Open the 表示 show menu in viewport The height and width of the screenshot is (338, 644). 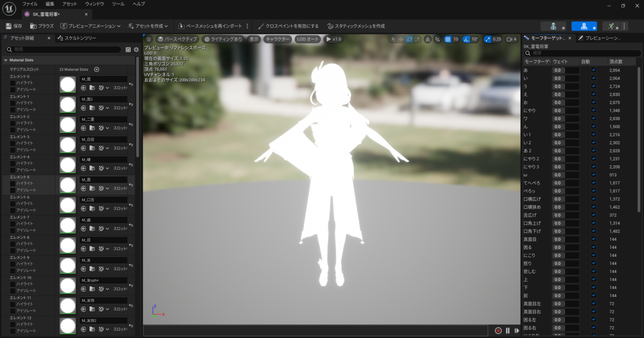(x=254, y=39)
